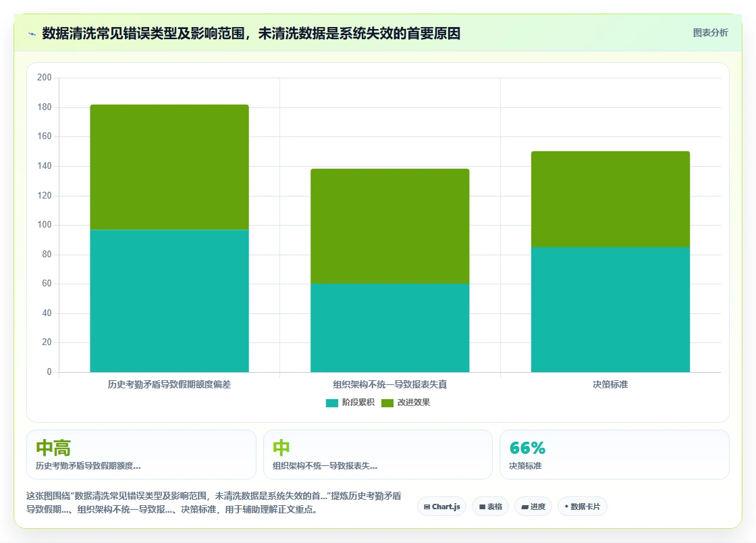Click the card caption 组织架构不统一导致报表失...
756x543 pixels.
[325, 466]
